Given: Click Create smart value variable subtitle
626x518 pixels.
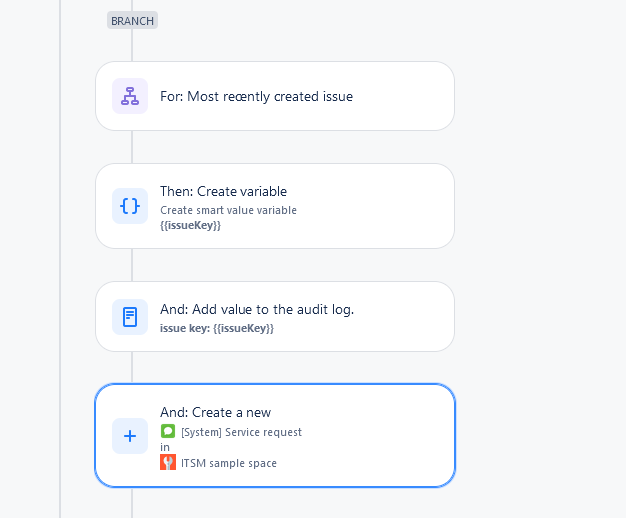Looking at the screenshot, I should tap(228, 210).
